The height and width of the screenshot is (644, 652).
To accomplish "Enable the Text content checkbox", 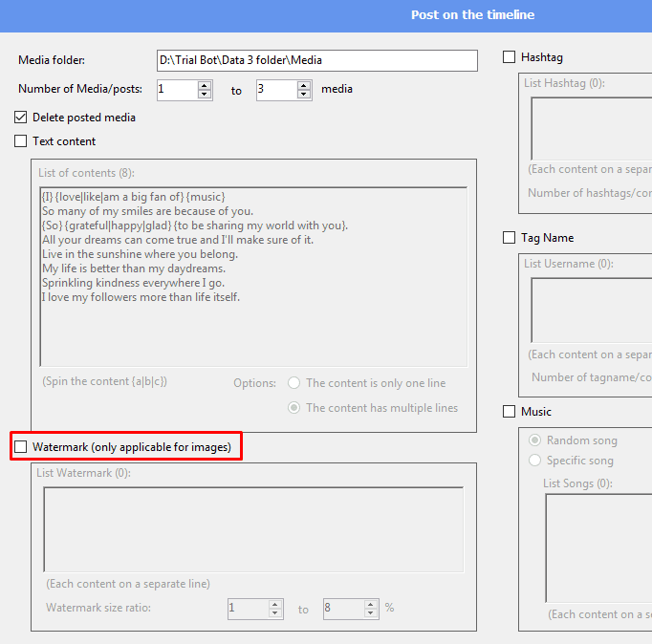I will (x=21, y=141).
